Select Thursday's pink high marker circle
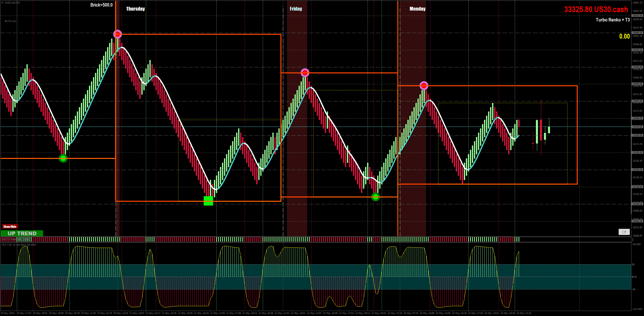This screenshot has width=644, height=316. [117, 34]
